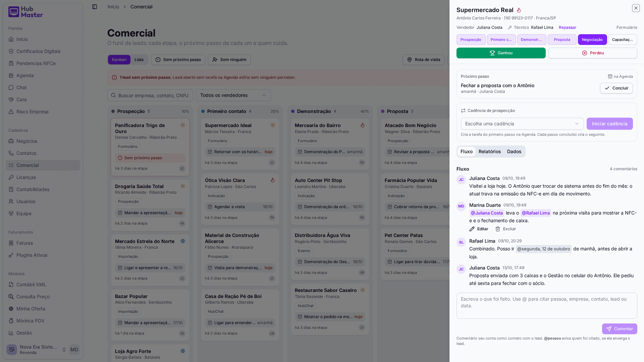
Task: Toggle the sidebar panel icon
Action: click(x=95, y=7)
